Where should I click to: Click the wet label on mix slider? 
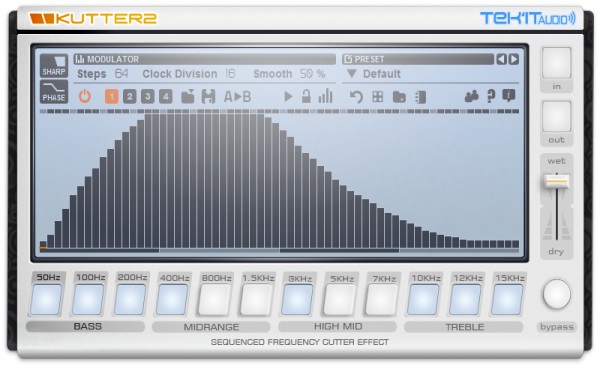click(556, 161)
